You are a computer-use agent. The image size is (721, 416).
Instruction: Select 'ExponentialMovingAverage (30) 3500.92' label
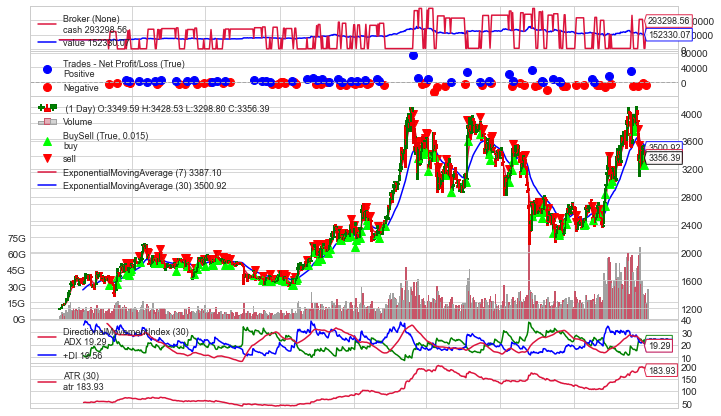144,186
